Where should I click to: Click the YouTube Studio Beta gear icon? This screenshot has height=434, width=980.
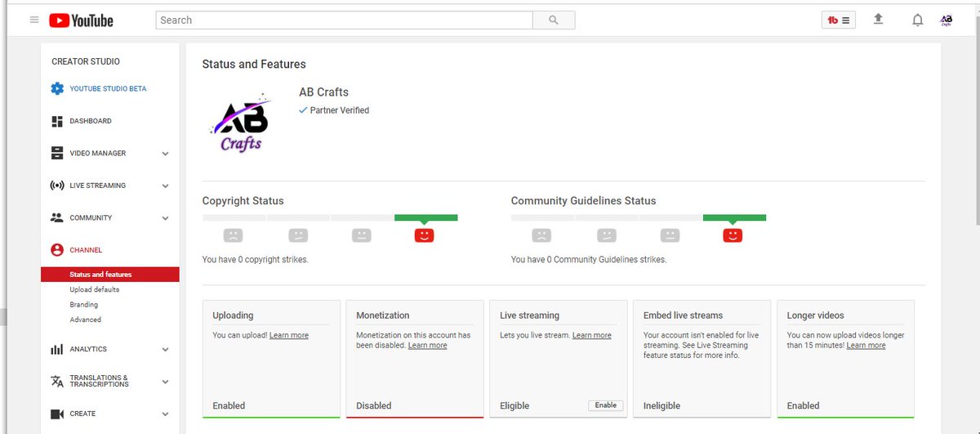coord(57,88)
